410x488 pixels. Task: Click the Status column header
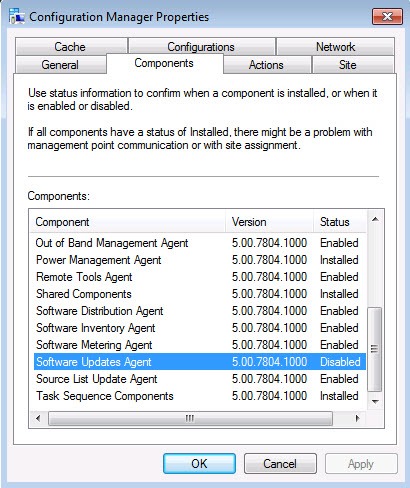click(x=340, y=222)
